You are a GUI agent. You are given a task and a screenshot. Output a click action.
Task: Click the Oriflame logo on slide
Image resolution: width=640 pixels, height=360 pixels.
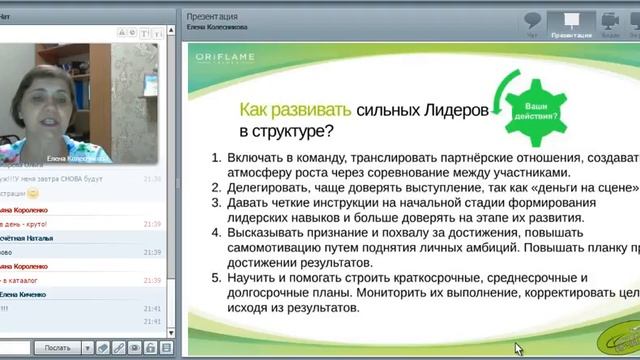pos(225,58)
